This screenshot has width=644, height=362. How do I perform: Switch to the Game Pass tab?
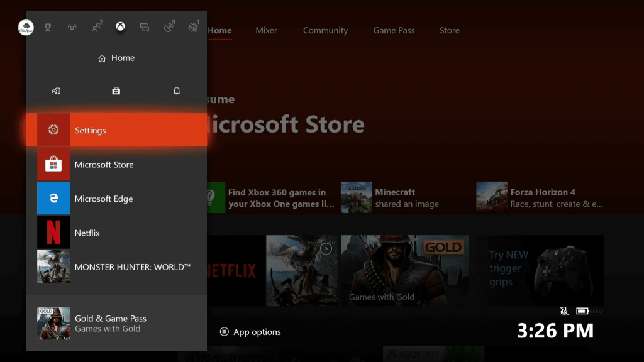point(394,30)
